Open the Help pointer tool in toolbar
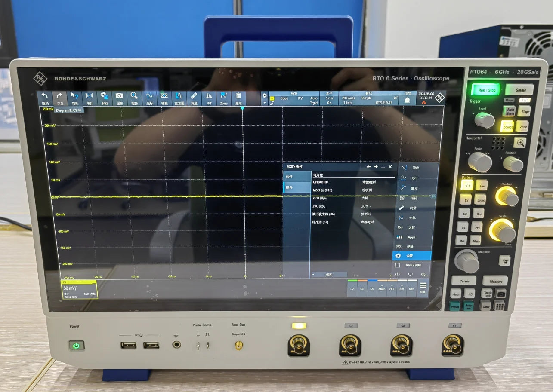The height and width of the screenshot is (392, 553). point(74,98)
